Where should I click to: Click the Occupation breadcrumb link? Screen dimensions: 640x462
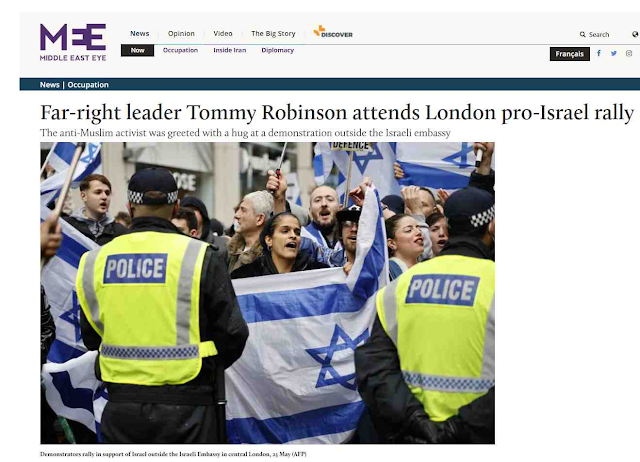tap(88, 84)
